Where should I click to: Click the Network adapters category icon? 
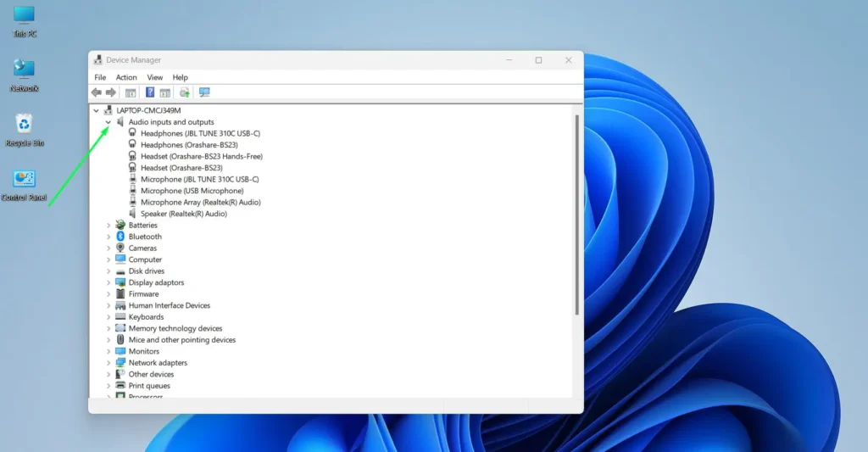coord(120,363)
